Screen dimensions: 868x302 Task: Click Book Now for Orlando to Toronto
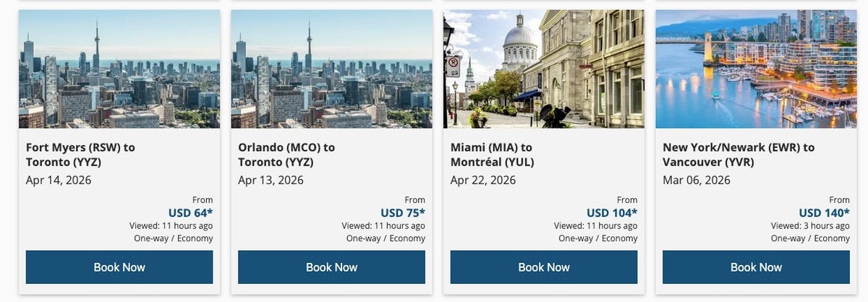click(x=331, y=267)
